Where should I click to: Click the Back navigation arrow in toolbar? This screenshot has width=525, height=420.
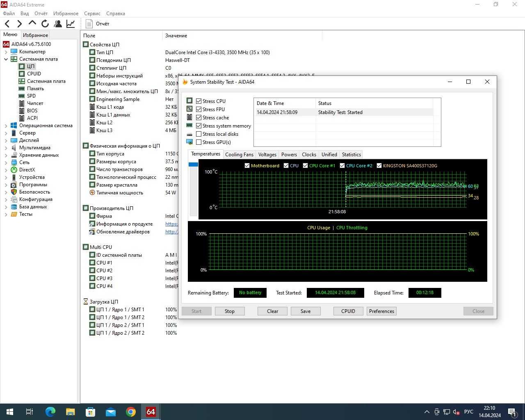click(x=7, y=24)
